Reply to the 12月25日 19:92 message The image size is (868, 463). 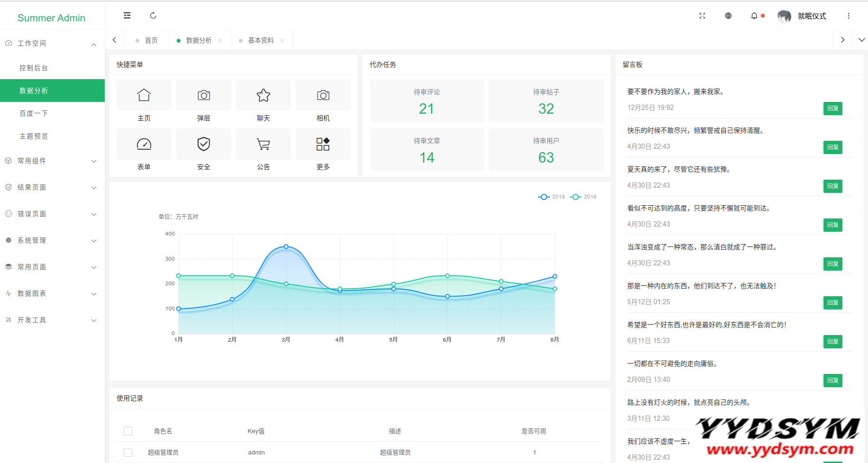tap(832, 109)
